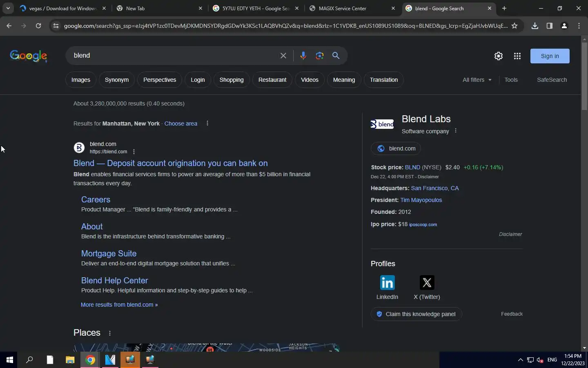The image size is (588, 368).
Task: Open the Careers sitelink
Action: 96,200
